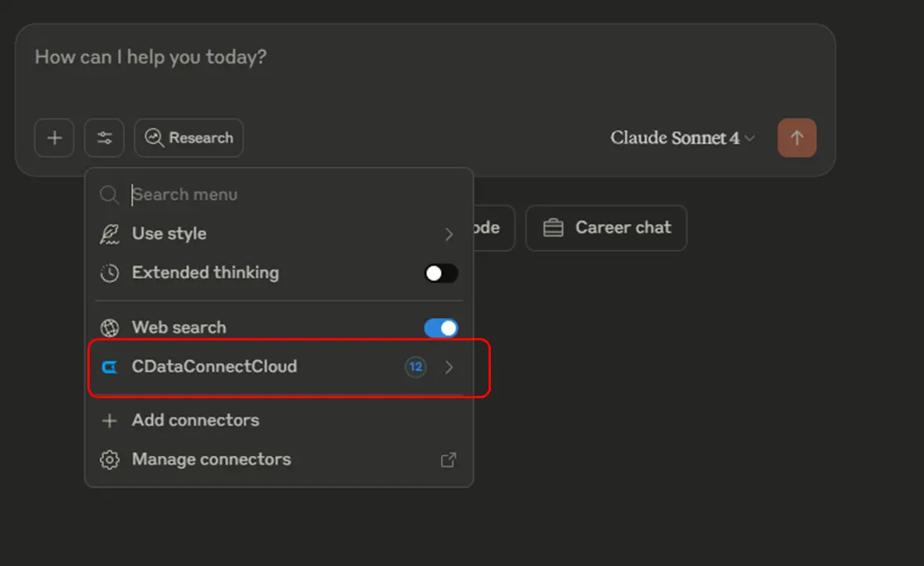Expand the CDataConnectCloud tools chevron
Viewport: 924px width, 566px height.
pyautogui.click(x=449, y=367)
